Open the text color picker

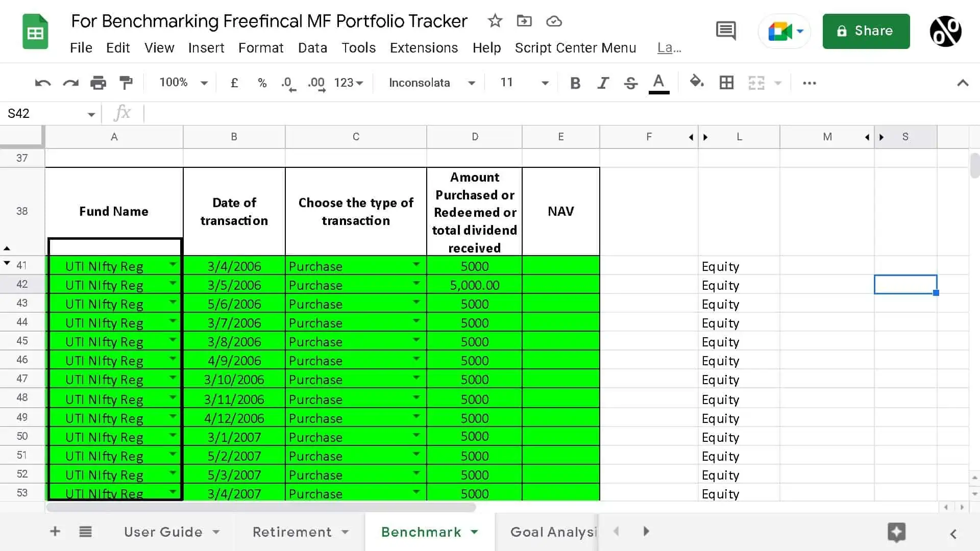tap(658, 83)
